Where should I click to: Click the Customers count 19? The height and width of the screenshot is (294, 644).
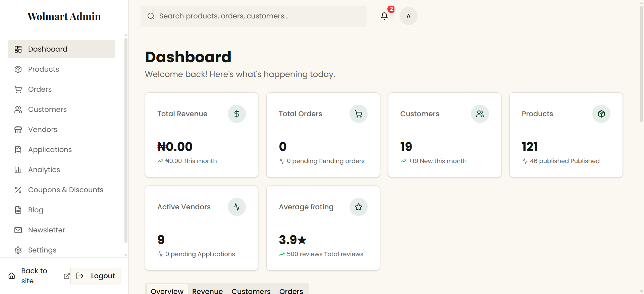(x=406, y=147)
